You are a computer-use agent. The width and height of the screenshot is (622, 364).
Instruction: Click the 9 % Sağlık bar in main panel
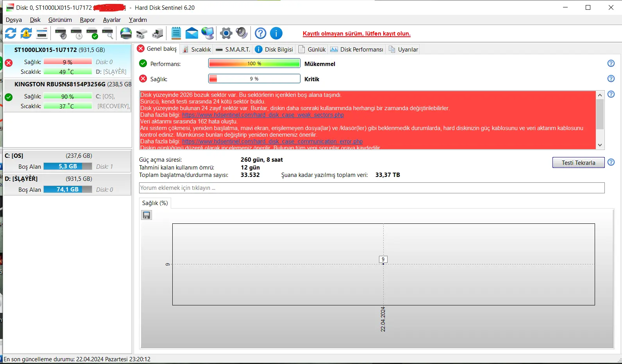pyautogui.click(x=254, y=79)
